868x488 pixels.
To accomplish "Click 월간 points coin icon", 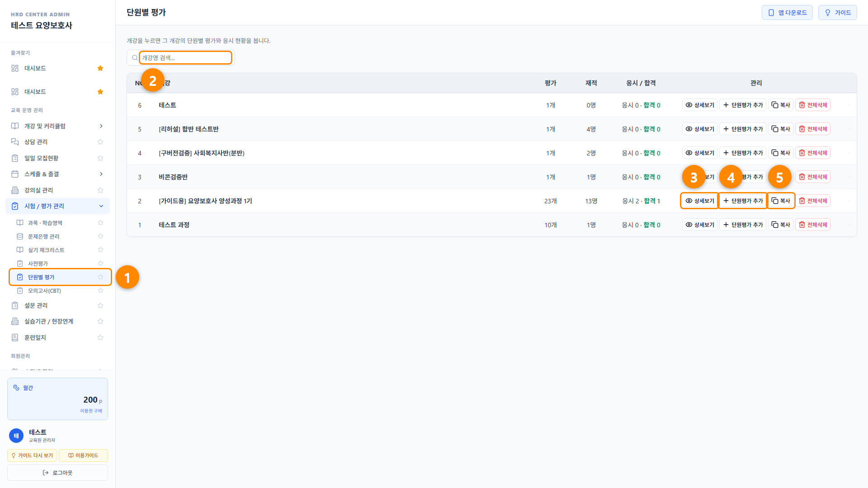I will click(x=16, y=388).
